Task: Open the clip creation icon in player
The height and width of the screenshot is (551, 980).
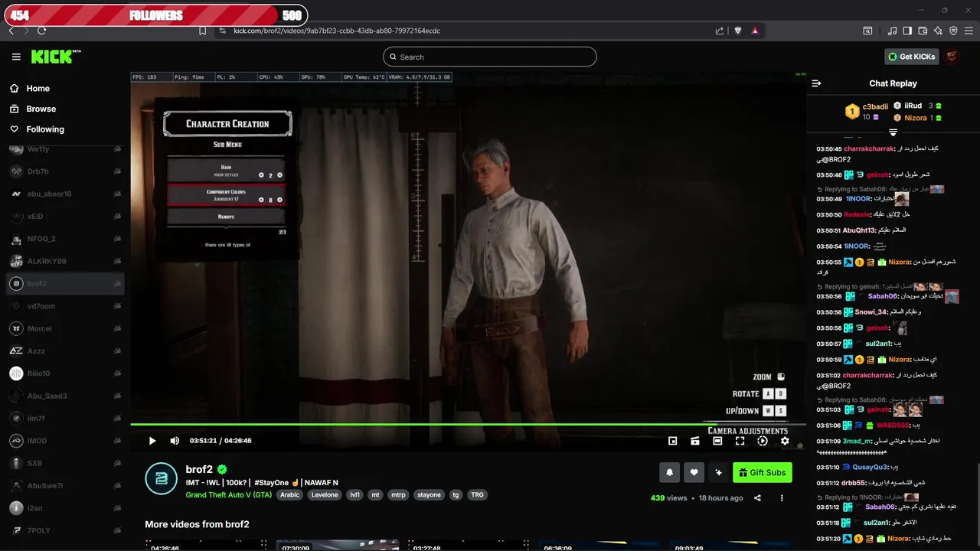Action: pyautogui.click(x=695, y=441)
